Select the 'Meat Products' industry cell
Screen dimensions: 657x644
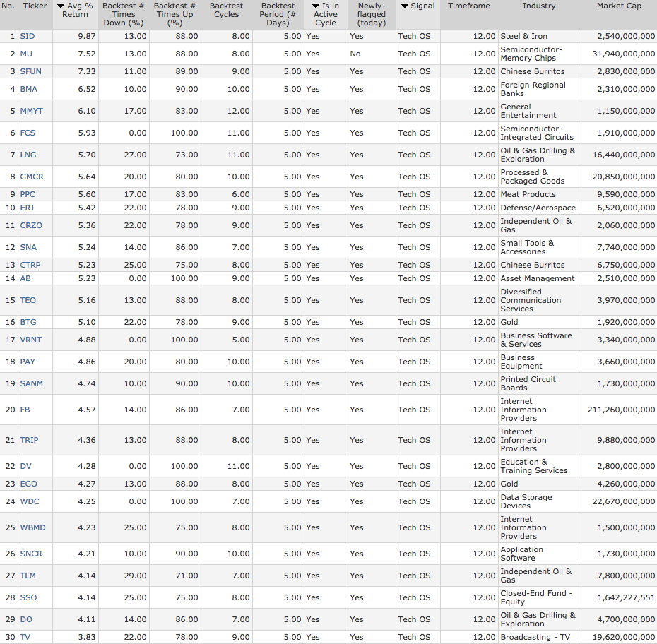point(540,194)
